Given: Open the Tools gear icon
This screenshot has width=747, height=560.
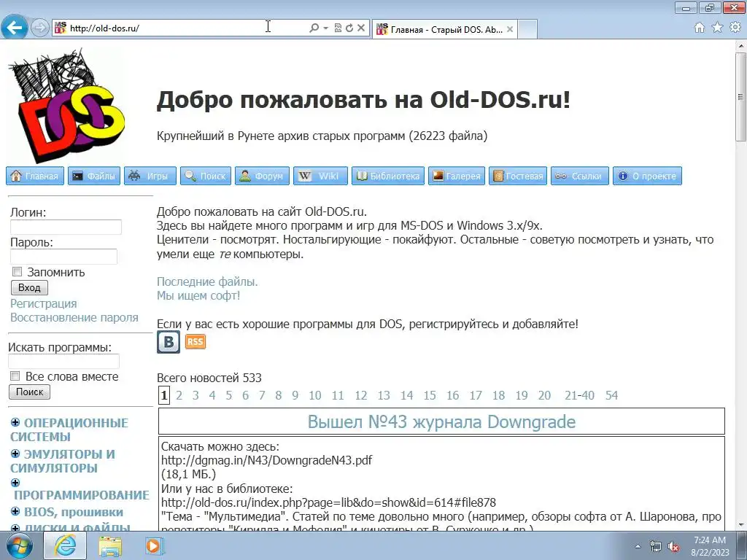Looking at the screenshot, I should 735,28.
